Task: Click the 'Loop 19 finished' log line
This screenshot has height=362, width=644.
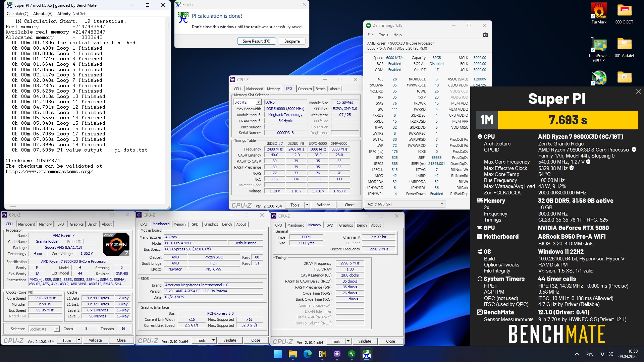Action: pyautogui.click(x=59, y=144)
